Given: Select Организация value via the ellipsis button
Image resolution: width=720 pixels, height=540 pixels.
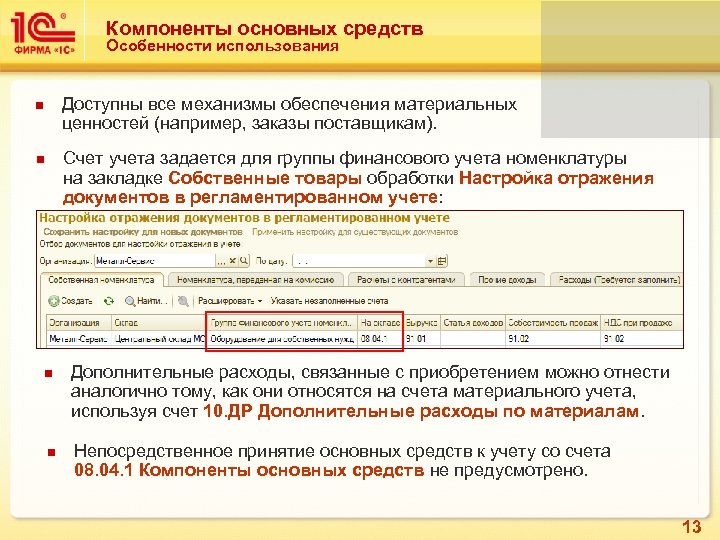Looking at the screenshot, I should point(221,261).
